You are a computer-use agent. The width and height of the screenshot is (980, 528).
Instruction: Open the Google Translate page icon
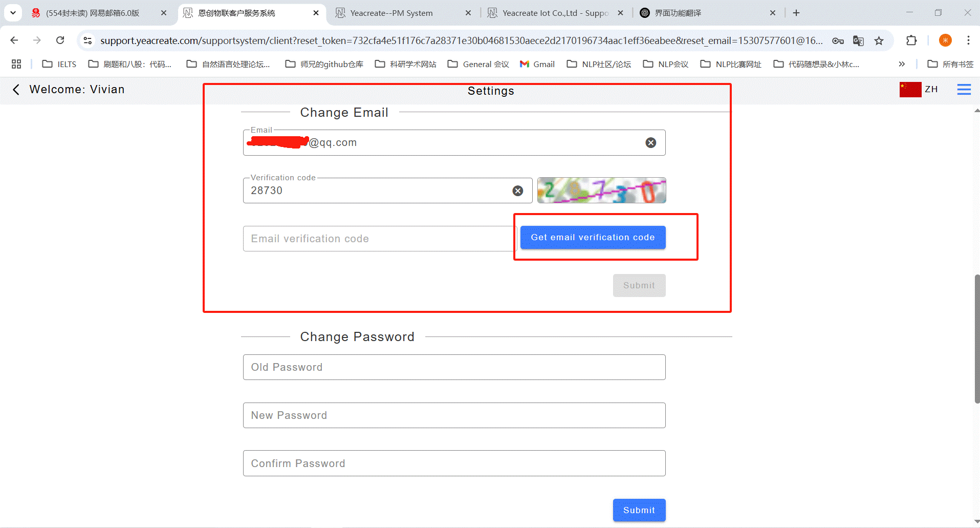tap(858, 41)
